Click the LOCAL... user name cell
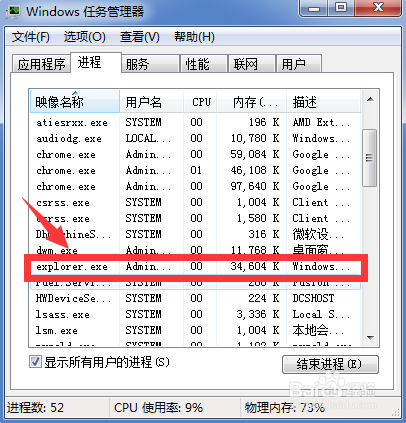 click(x=148, y=138)
